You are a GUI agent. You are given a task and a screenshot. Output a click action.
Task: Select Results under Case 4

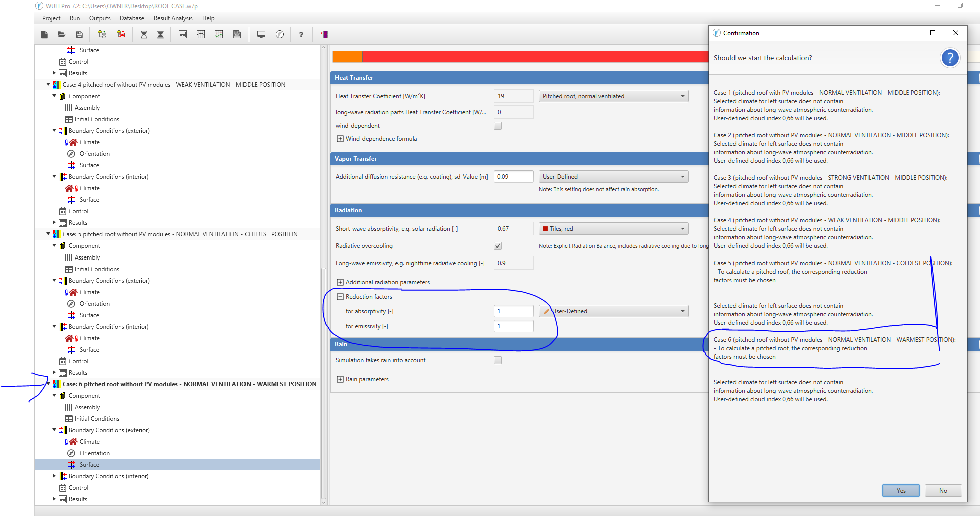[78, 223]
